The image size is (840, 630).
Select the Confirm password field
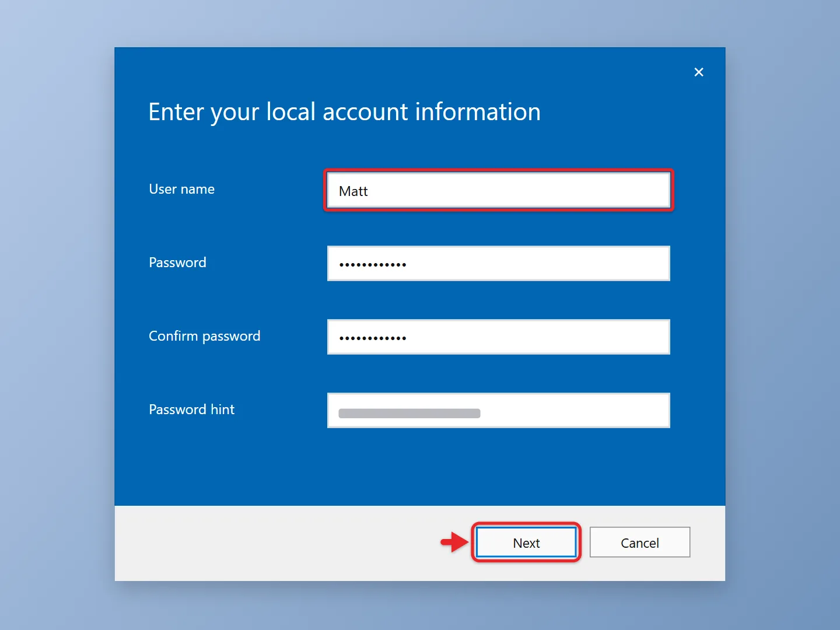(499, 337)
